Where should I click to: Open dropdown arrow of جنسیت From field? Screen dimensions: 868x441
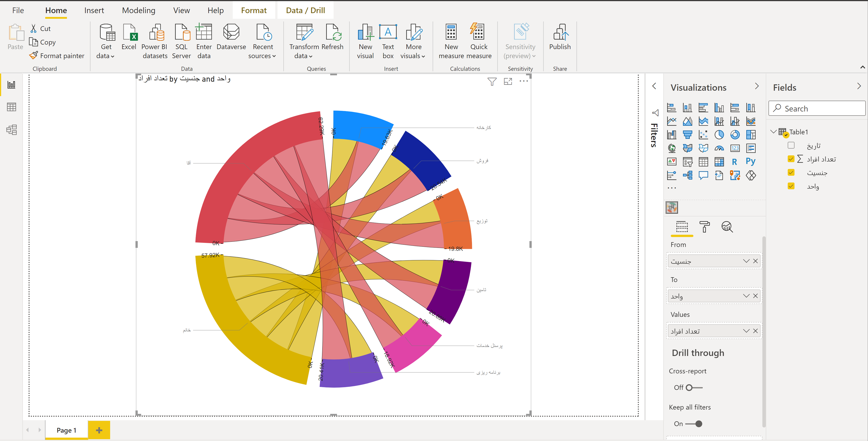pos(746,261)
